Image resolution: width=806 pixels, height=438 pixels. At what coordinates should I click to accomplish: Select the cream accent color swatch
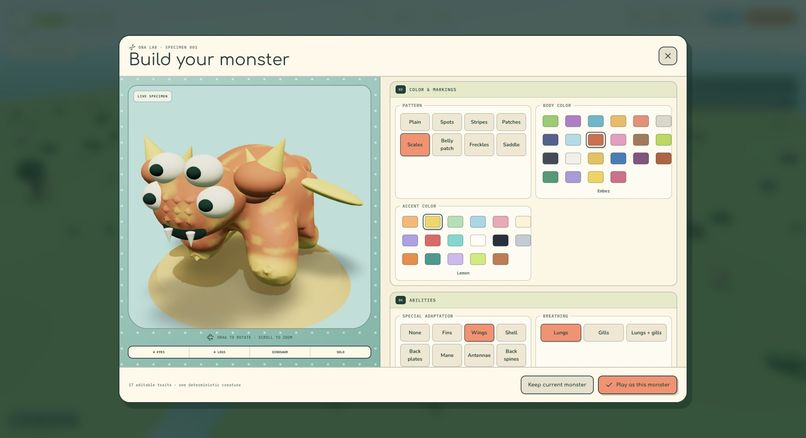tap(523, 222)
